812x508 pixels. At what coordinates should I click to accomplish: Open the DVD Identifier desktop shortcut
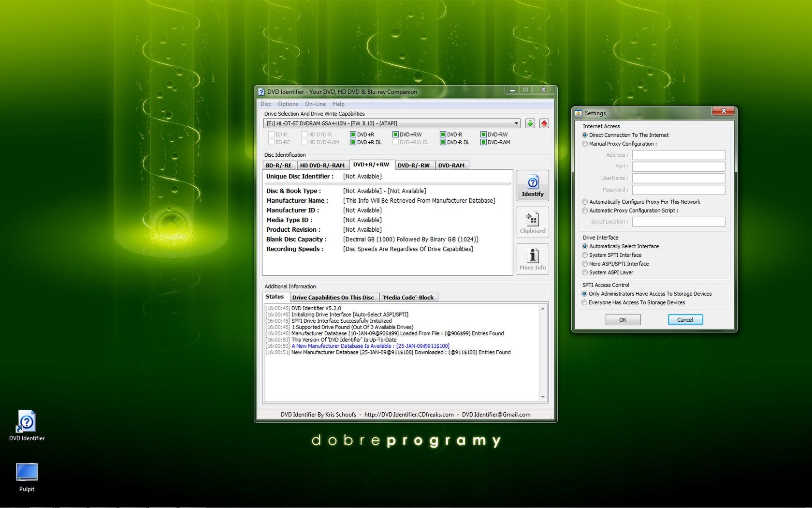tap(27, 425)
